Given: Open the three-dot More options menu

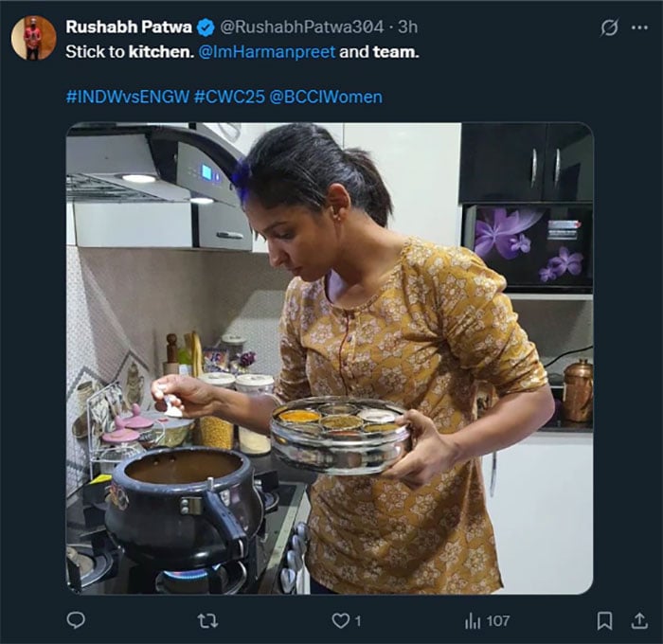Looking at the screenshot, I should point(640,27).
